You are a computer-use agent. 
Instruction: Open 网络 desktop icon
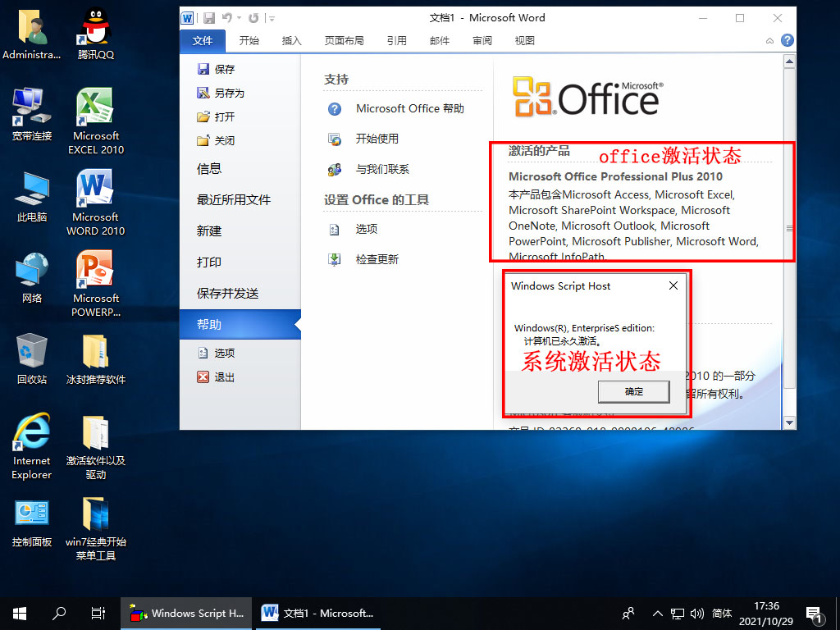point(32,277)
